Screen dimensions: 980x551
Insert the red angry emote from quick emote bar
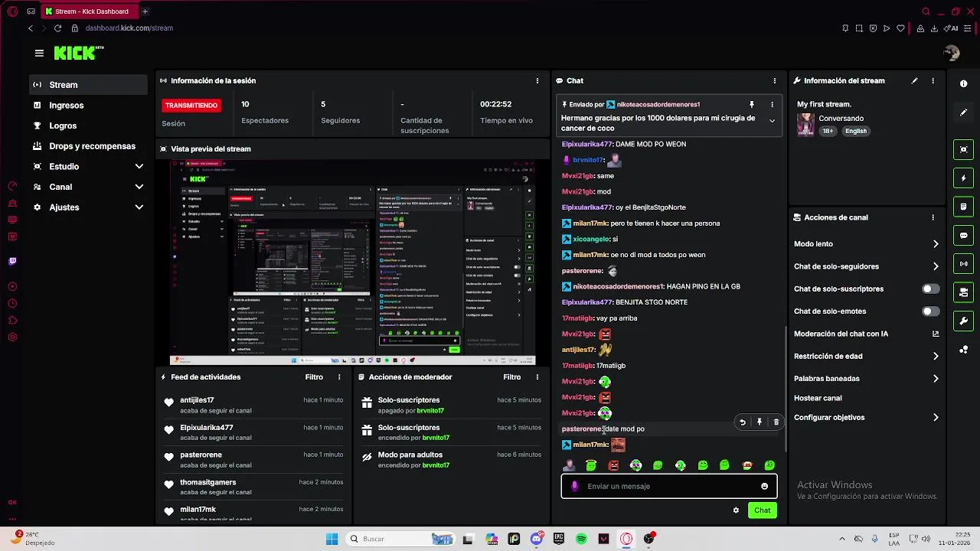point(613,465)
